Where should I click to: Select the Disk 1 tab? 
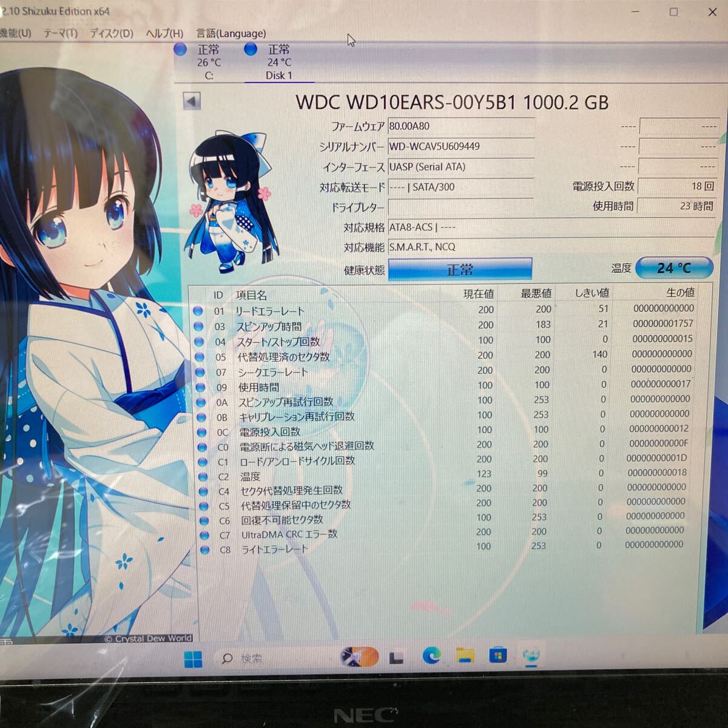278,61
